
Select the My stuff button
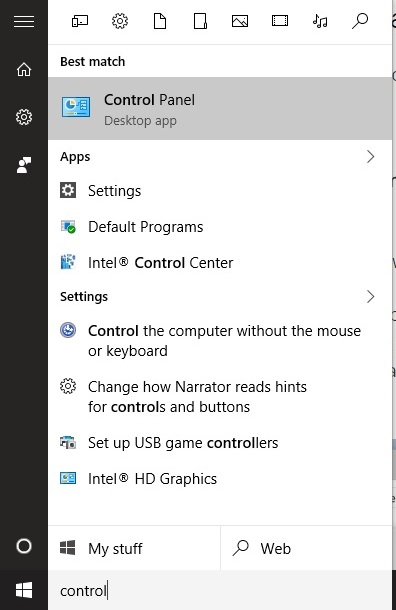point(134,548)
